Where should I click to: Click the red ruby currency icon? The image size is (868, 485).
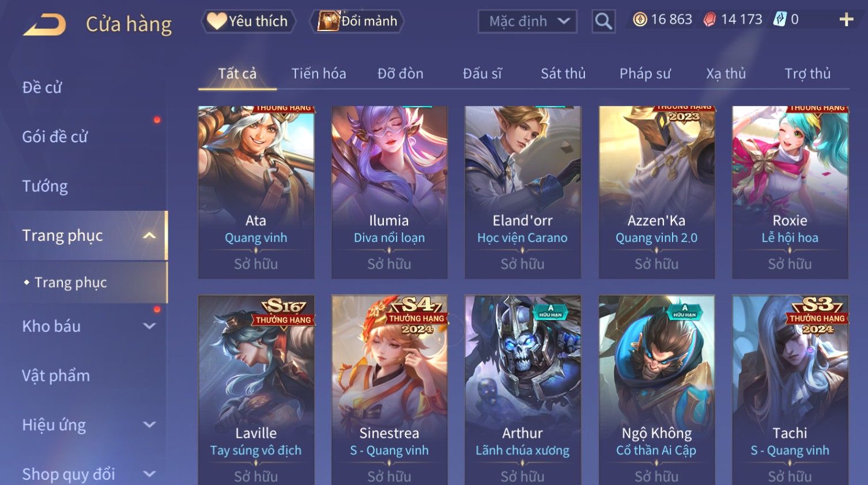[x=710, y=20]
